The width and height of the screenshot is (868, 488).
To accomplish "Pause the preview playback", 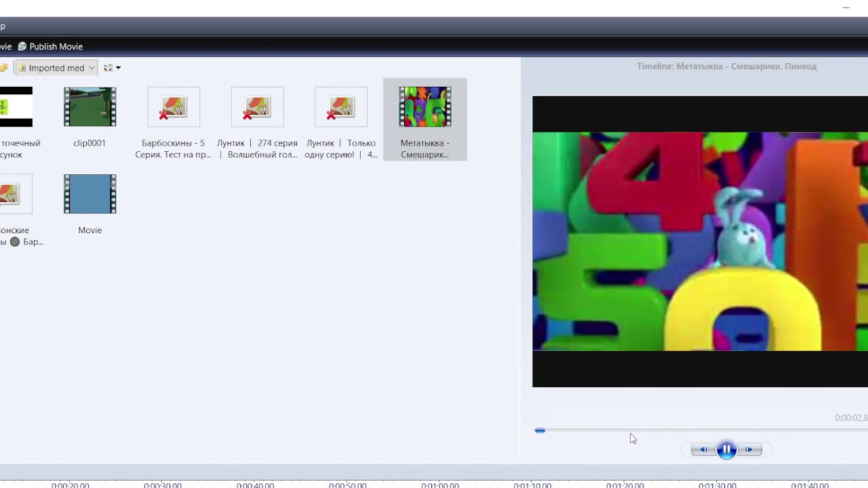I will click(726, 449).
